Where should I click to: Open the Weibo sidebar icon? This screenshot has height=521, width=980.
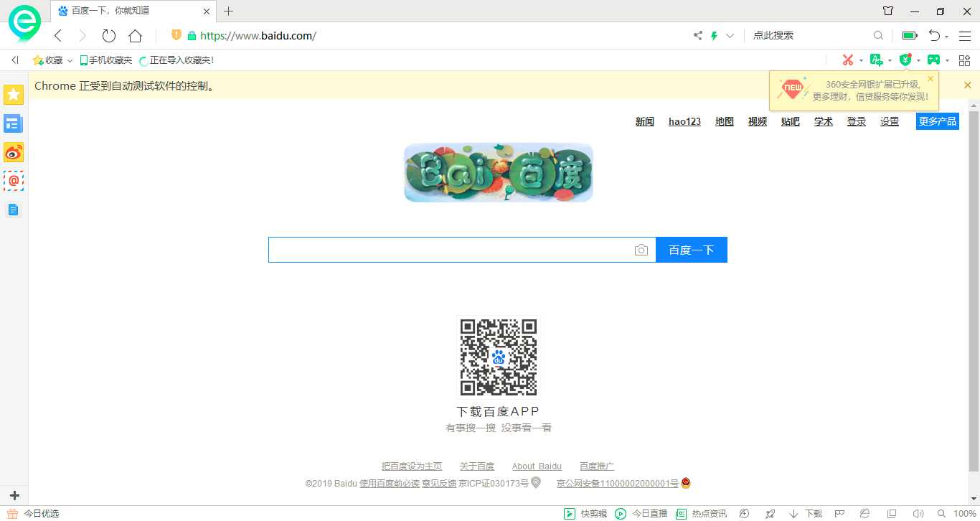click(14, 152)
